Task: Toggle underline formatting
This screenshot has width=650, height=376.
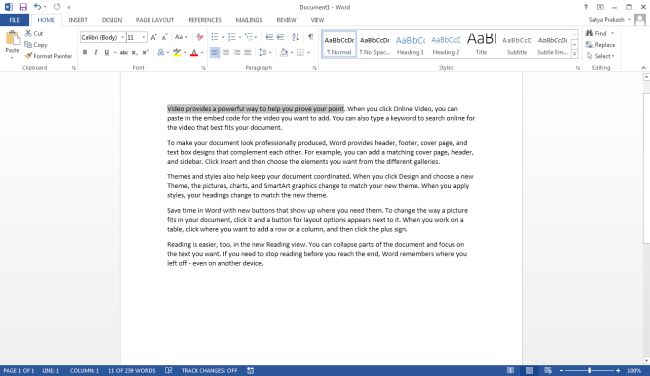Action: [107, 52]
